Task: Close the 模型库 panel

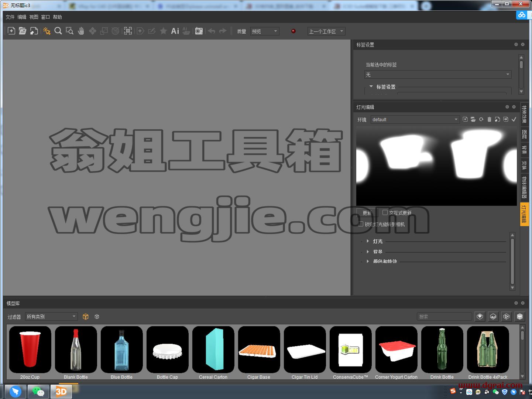Action: [x=523, y=303]
